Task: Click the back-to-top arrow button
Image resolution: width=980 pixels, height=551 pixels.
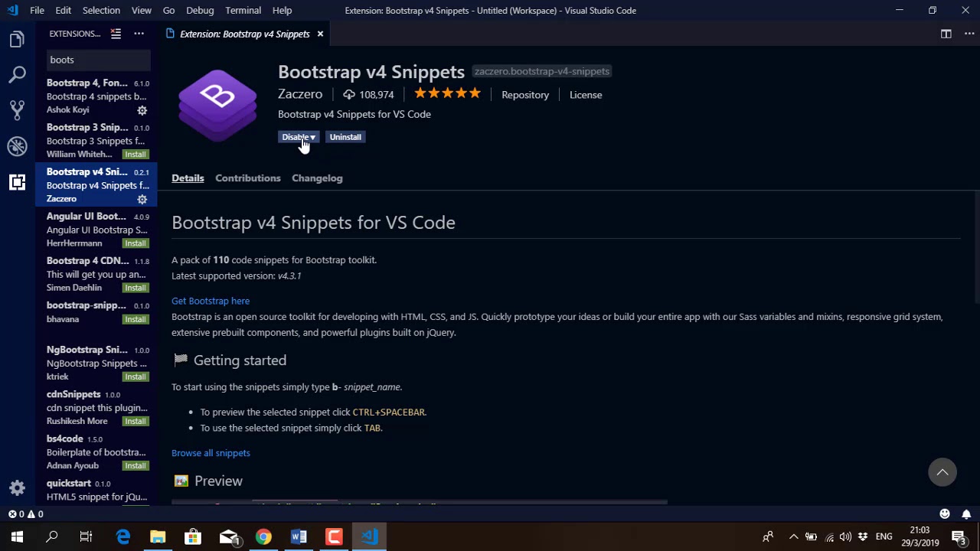Action: click(942, 472)
